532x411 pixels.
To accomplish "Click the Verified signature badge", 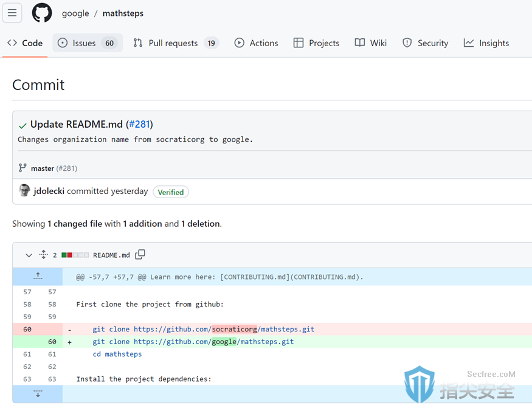I will coord(171,192).
